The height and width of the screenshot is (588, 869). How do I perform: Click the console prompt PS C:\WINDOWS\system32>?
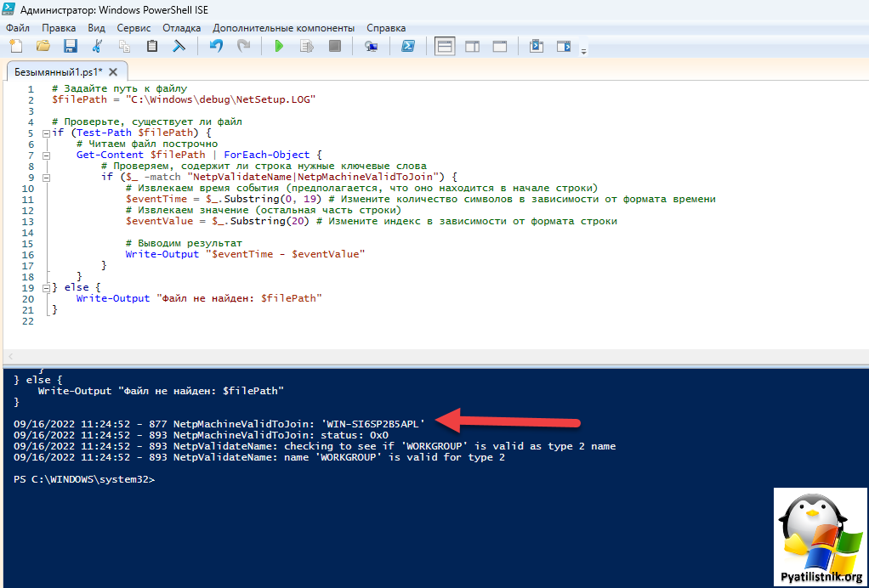(84, 479)
